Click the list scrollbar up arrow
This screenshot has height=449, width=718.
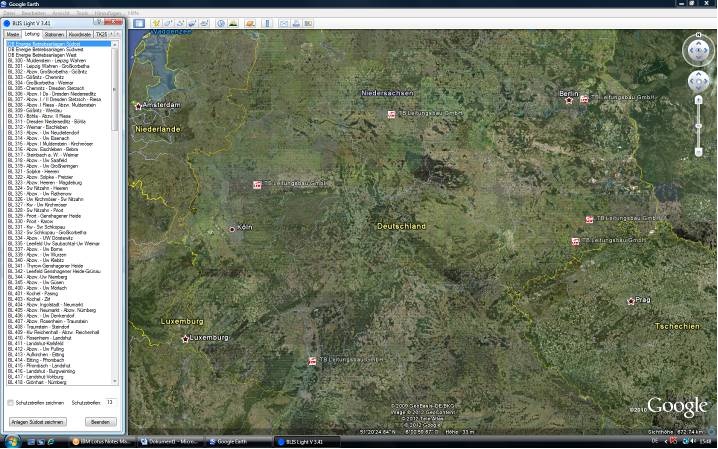114,44
